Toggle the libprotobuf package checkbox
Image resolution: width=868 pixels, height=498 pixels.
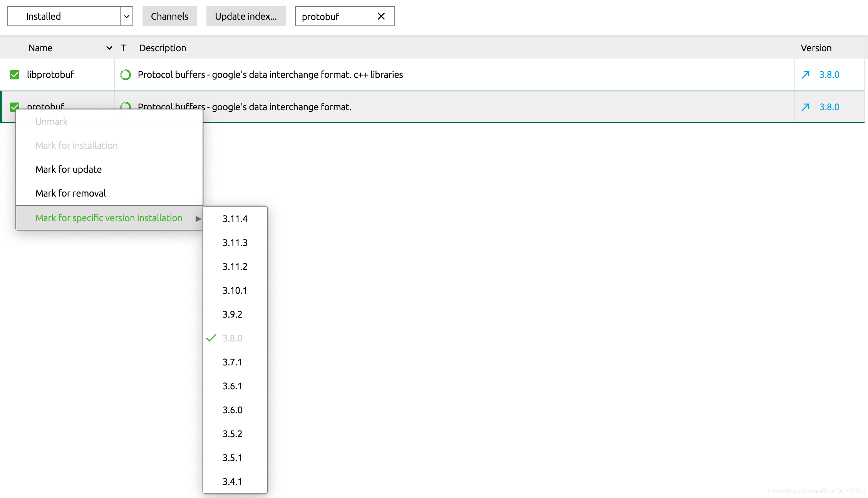point(15,74)
